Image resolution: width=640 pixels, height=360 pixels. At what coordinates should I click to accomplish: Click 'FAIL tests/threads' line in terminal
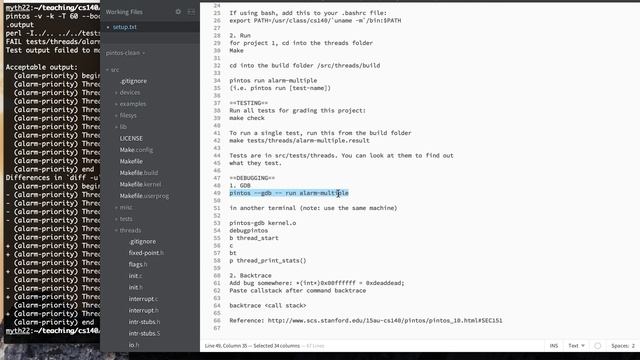coord(53,42)
